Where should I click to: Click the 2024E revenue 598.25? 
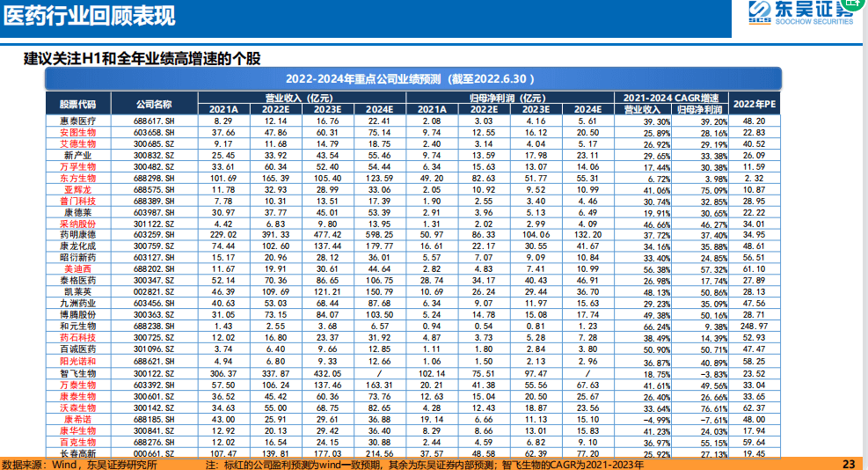click(379, 234)
